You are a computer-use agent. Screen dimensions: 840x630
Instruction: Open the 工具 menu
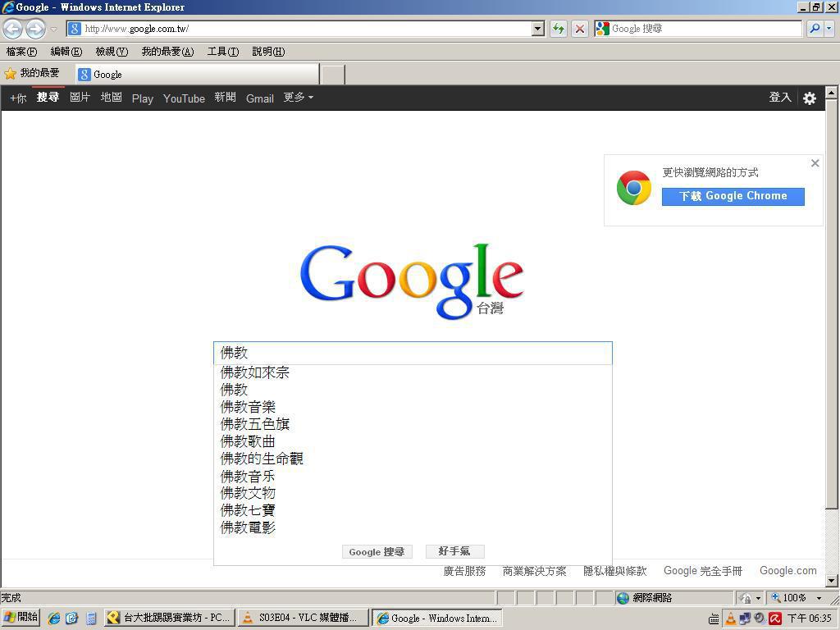[x=222, y=52]
